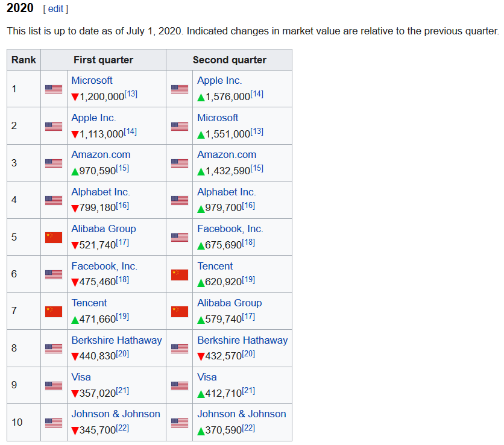Click the US flag beside Second quarter Facebook, Inc.
The height and width of the screenshot is (445, 504).
[x=180, y=238]
